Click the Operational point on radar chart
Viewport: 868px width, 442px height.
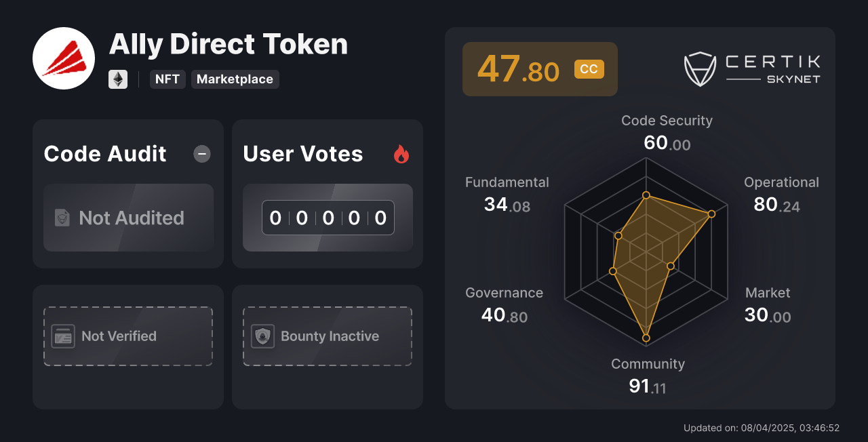click(x=711, y=214)
